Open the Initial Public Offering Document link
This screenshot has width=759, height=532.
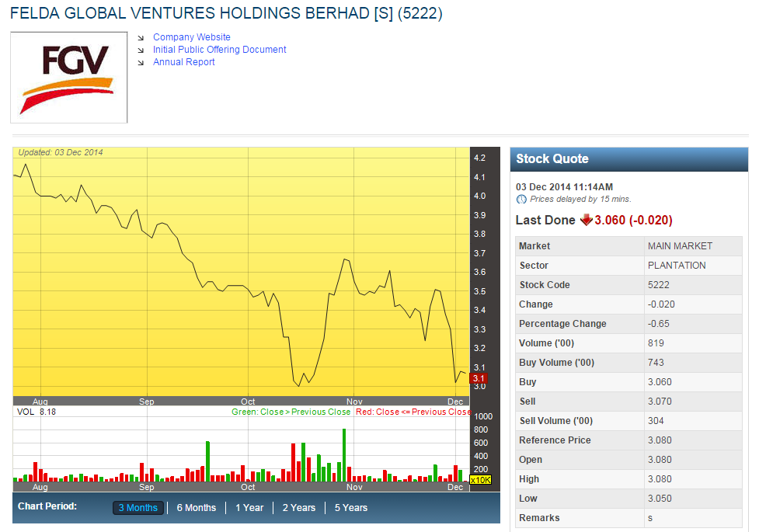pos(219,50)
